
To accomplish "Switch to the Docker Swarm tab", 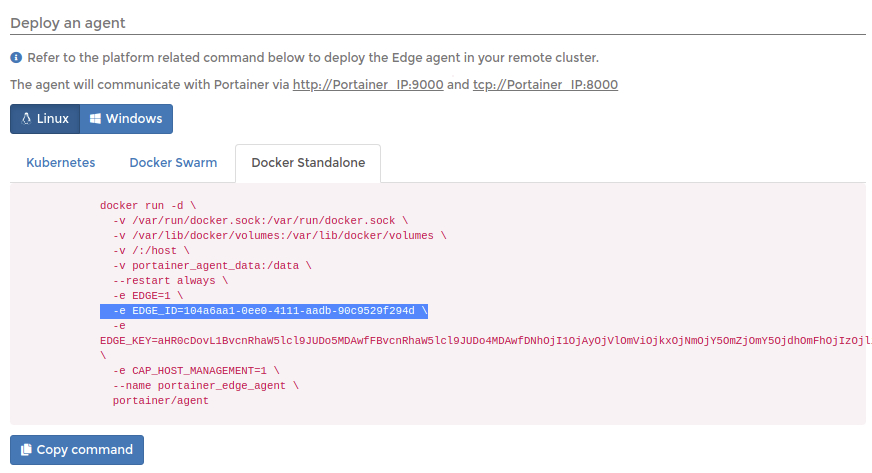I will 173,163.
